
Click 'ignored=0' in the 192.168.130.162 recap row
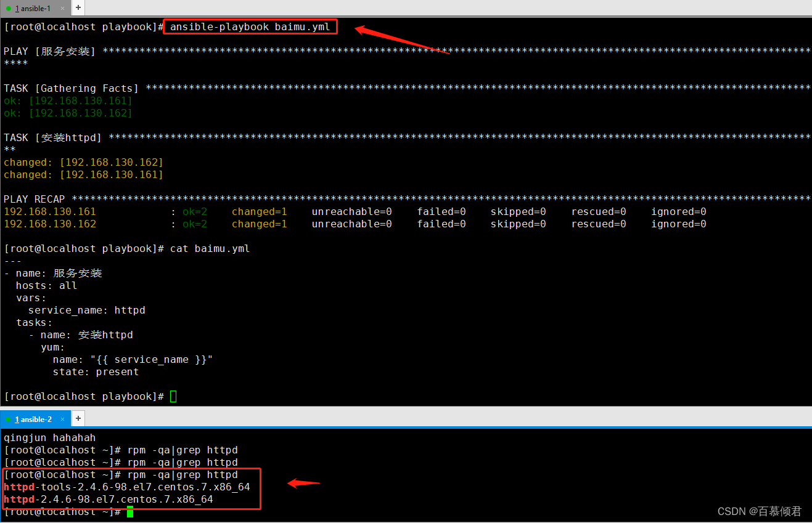point(679,224)
